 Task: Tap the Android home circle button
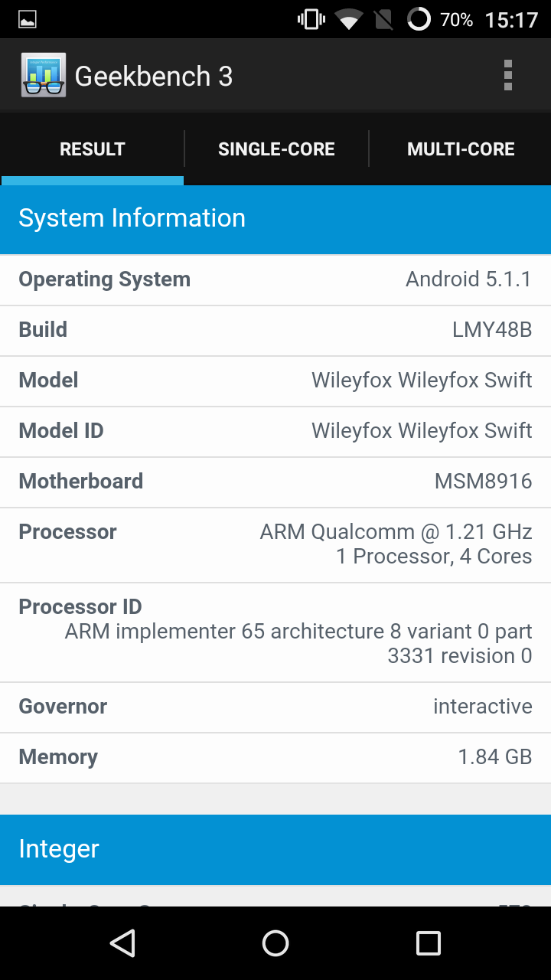[x=275, y=943]
